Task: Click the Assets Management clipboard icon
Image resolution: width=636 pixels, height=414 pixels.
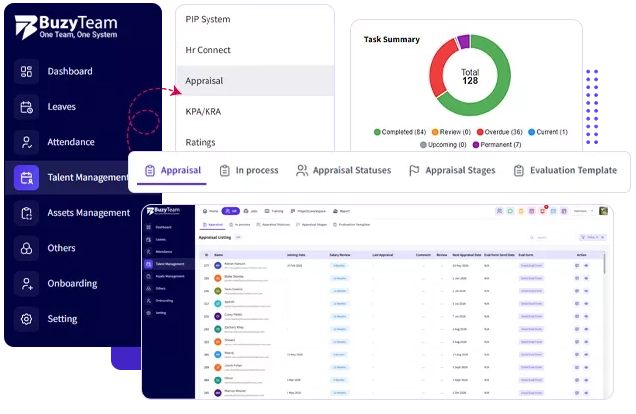Action: (x=26, y=213)
